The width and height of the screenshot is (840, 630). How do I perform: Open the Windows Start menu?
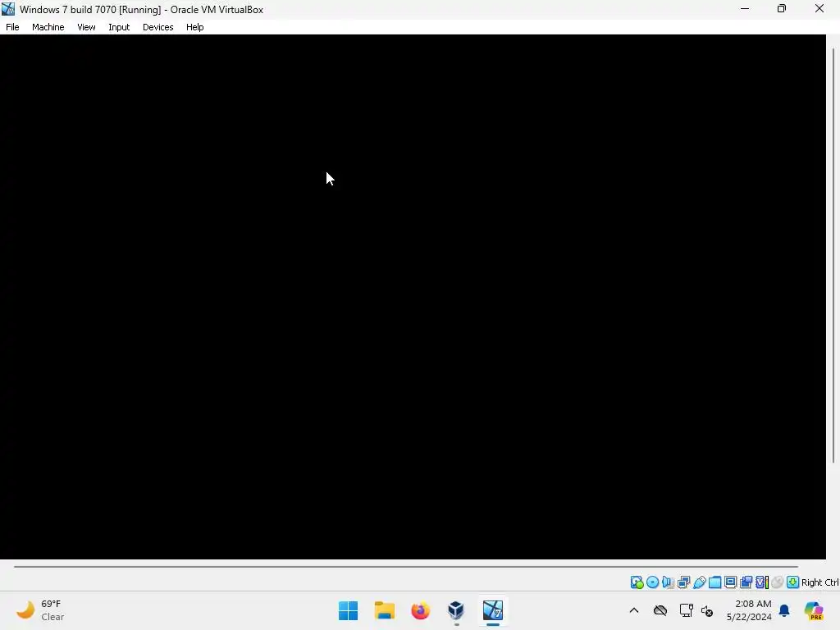click(x=348, y=610)
